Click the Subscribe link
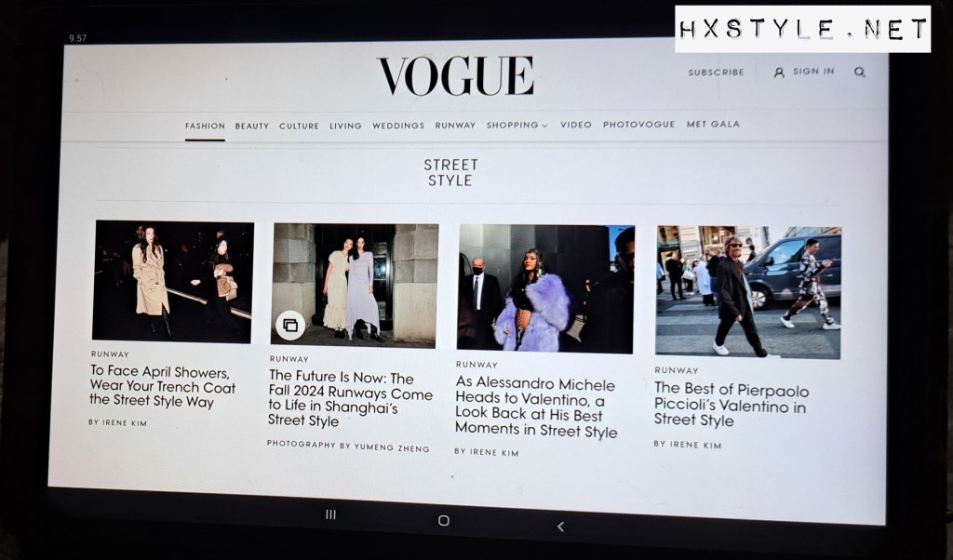The image size is (953, 560). coord(716,72)
